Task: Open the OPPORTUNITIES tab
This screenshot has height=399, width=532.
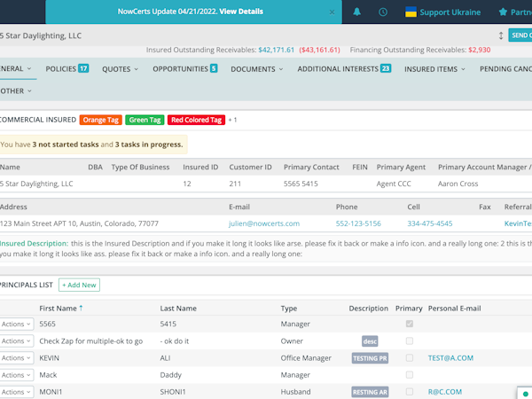Action: pyautogui.click(x=185, y=68)
